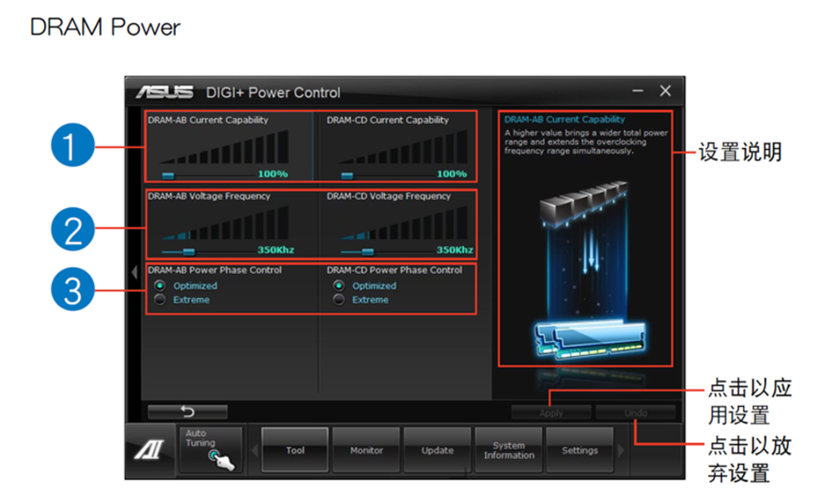Click the DRAM-CD Voltage Frequency bar graph
The width and height of the screenshot is (832, 504).
404,223
